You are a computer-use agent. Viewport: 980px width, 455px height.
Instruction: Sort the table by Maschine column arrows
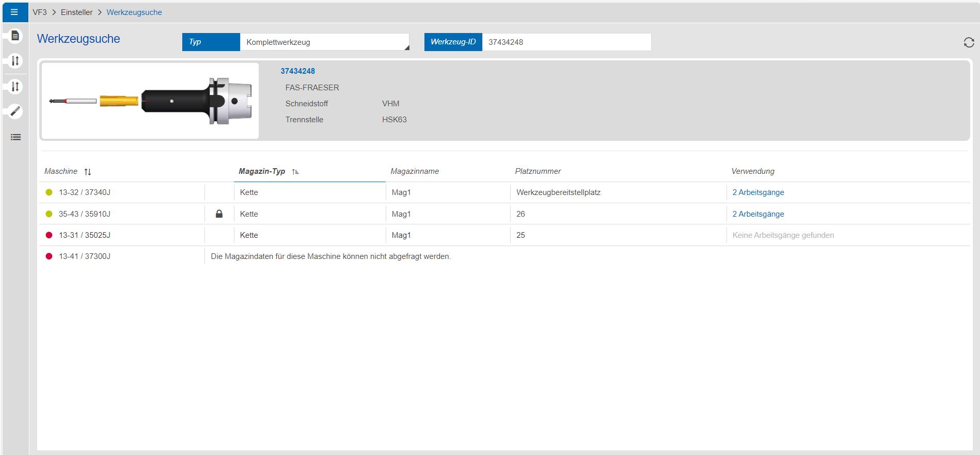coord(88,172)
